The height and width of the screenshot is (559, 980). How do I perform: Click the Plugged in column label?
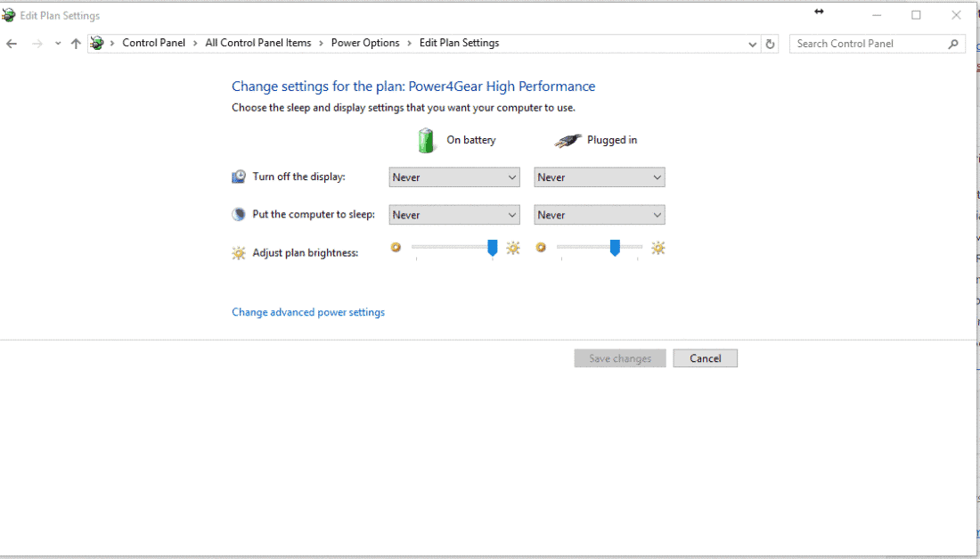[x=612, y=140]
